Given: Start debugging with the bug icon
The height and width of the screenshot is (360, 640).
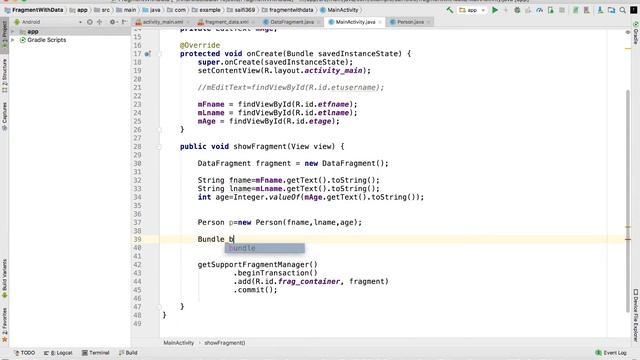Looking at the screenshot, I should 517,10.
